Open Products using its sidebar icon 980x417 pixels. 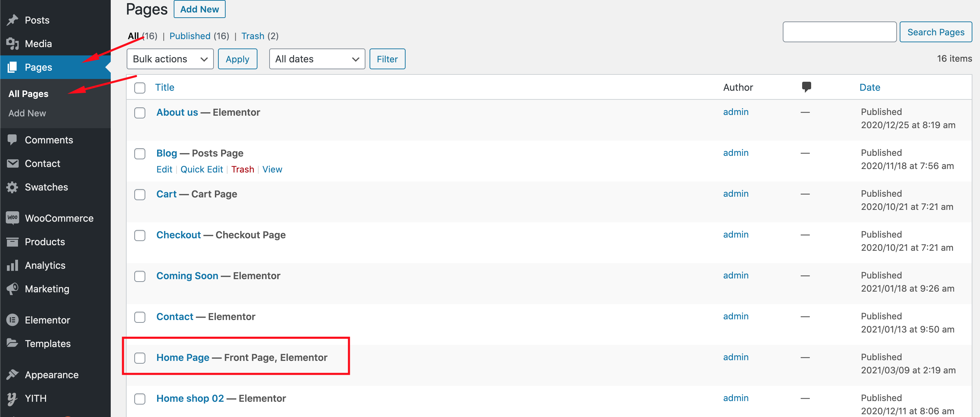(x=12, y=241)
